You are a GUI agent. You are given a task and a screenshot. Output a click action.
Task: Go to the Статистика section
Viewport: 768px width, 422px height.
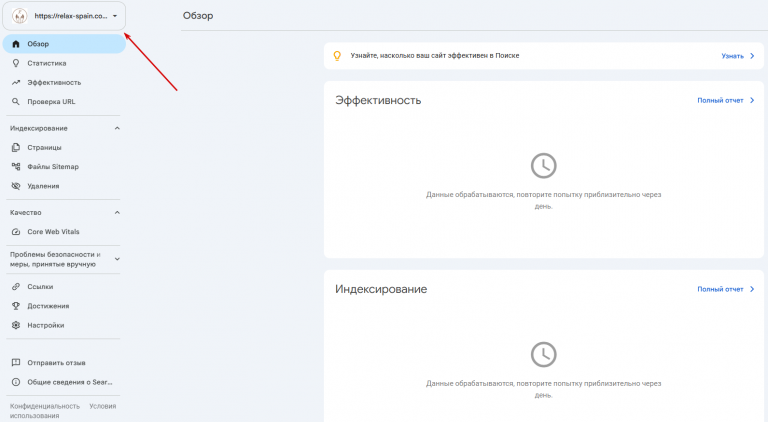click(x=47, y=63)
